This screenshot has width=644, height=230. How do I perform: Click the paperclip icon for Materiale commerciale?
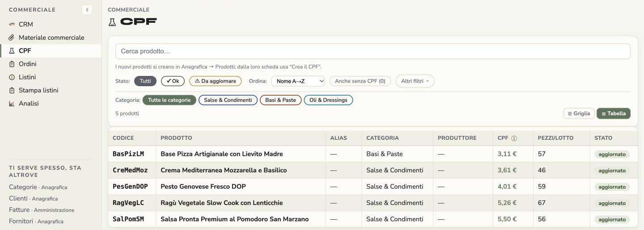point(12,38)
